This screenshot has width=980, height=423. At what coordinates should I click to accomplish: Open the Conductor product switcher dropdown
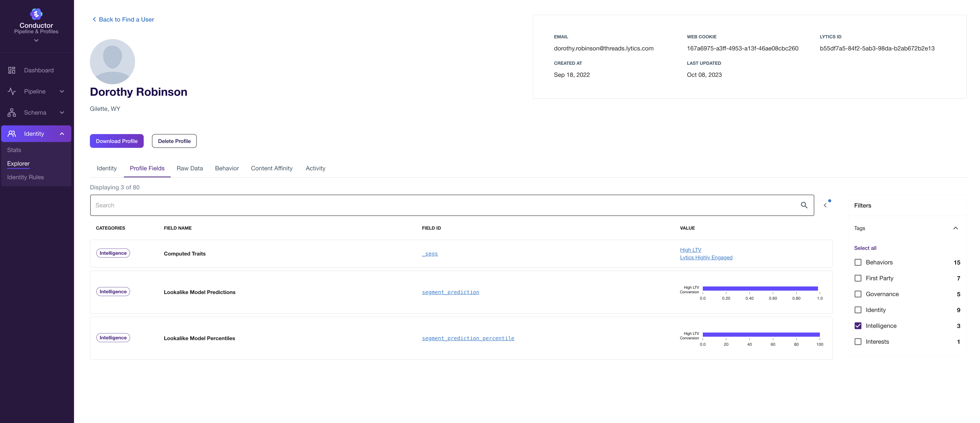(x=36, y=40)
